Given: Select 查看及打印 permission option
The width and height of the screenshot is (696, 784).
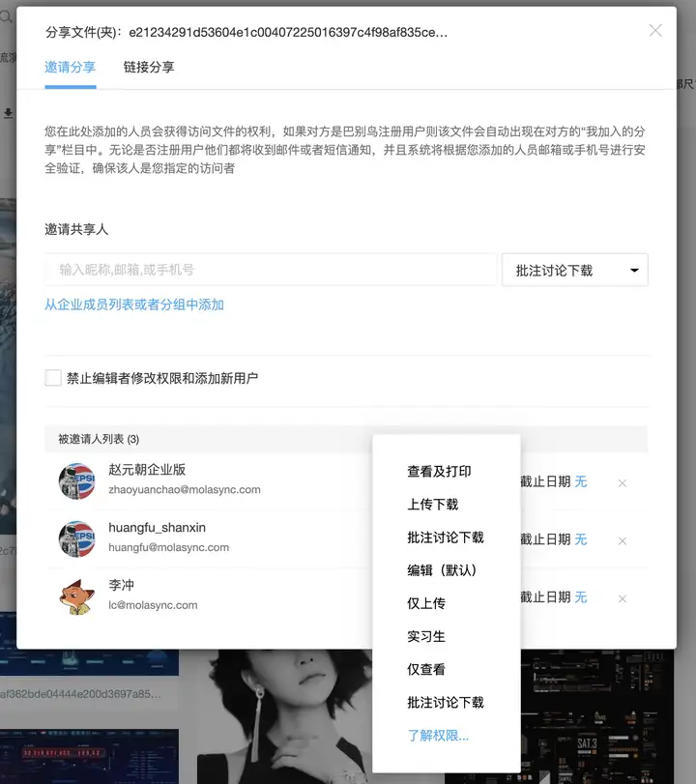Looking at the screenshot, I should [x=439, y=471].
